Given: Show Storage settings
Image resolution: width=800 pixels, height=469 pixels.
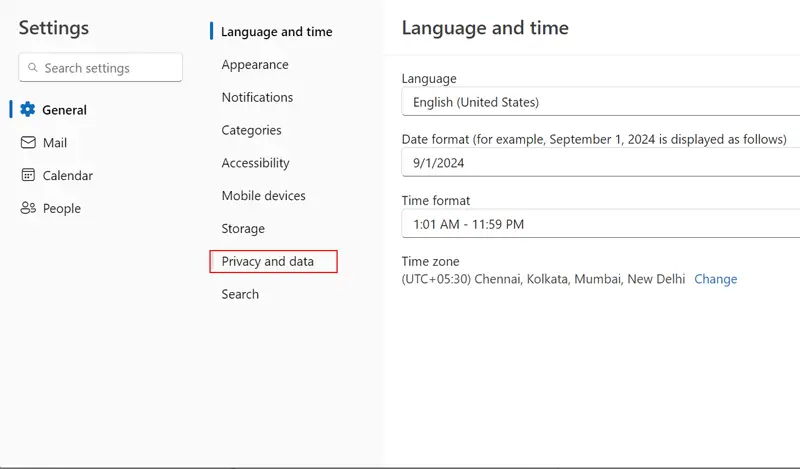Looking at the screenshot, I should (243, 229).
